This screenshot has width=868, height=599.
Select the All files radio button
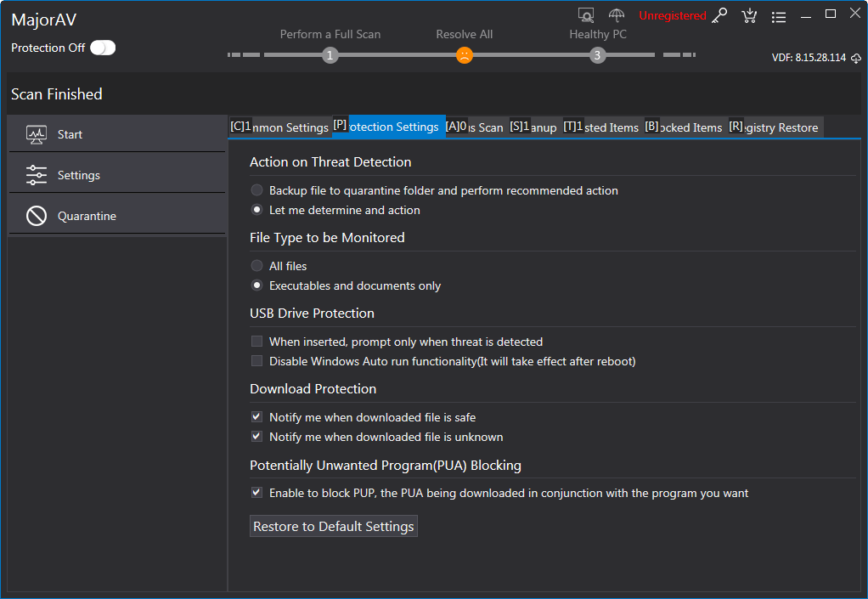coord(256,266)
